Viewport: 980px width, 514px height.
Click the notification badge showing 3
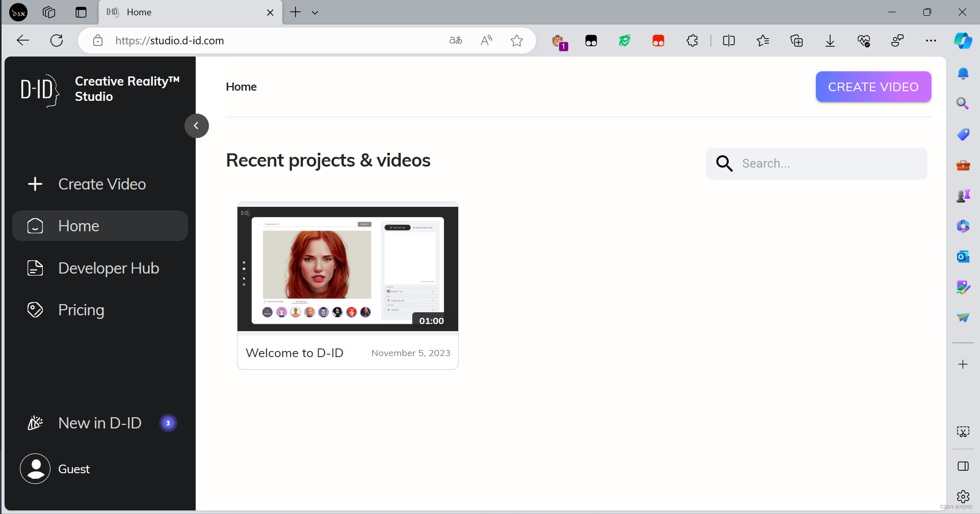168,423
